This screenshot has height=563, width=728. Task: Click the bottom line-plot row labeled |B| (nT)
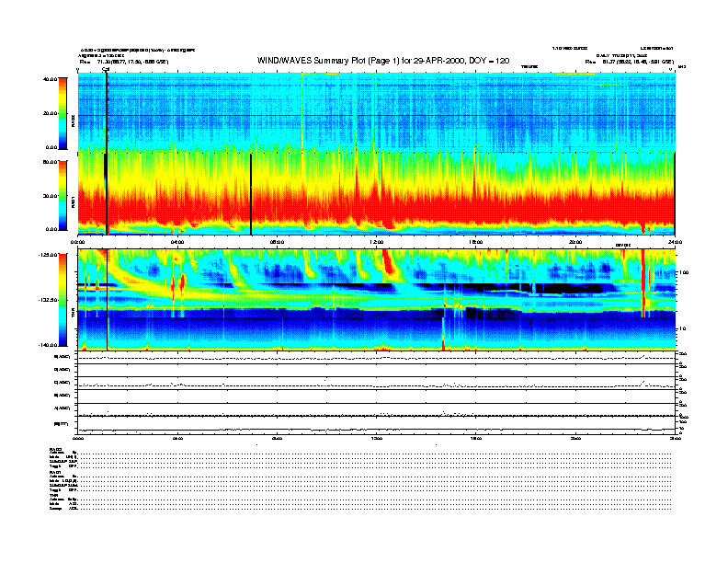(377, 425)
